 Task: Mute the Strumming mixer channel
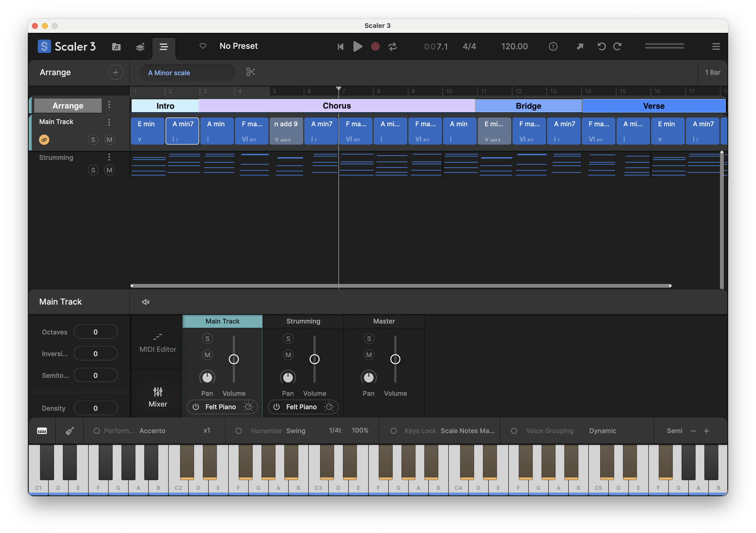point(288,355)
